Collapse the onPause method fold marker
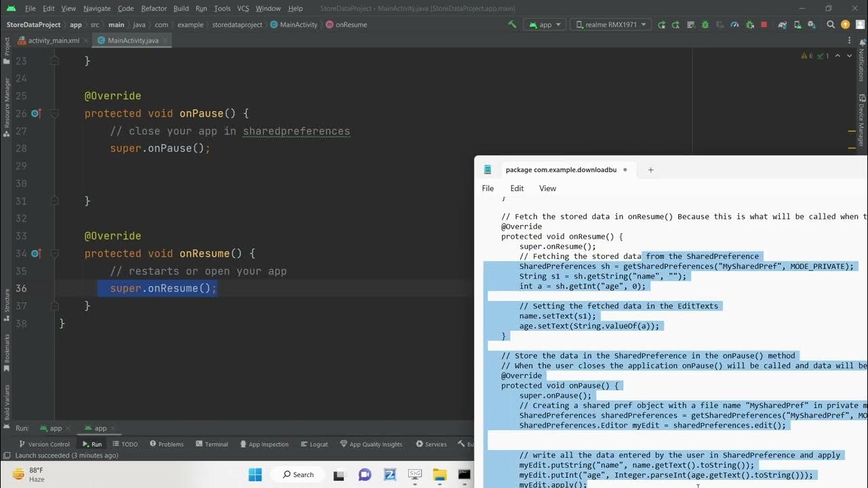Screen dimensions: 868x488 click(55, 114)
